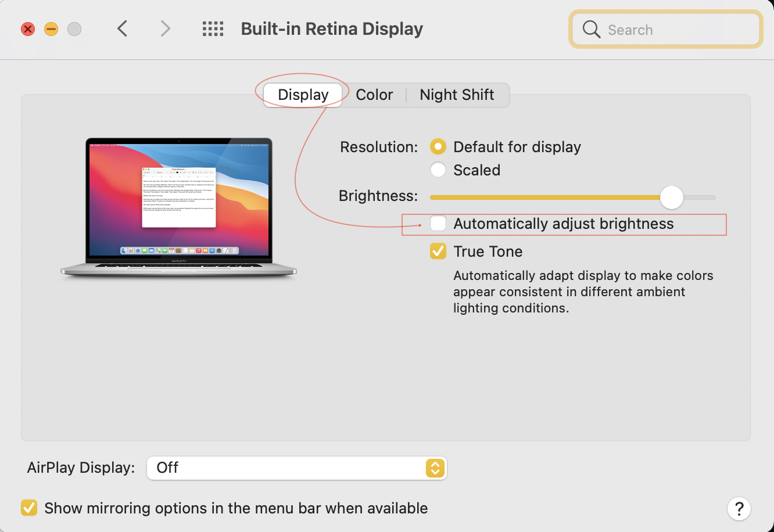Disable the True Tone checkbox
The width and height of the screenshot is (774, 532).
[438, 251]
